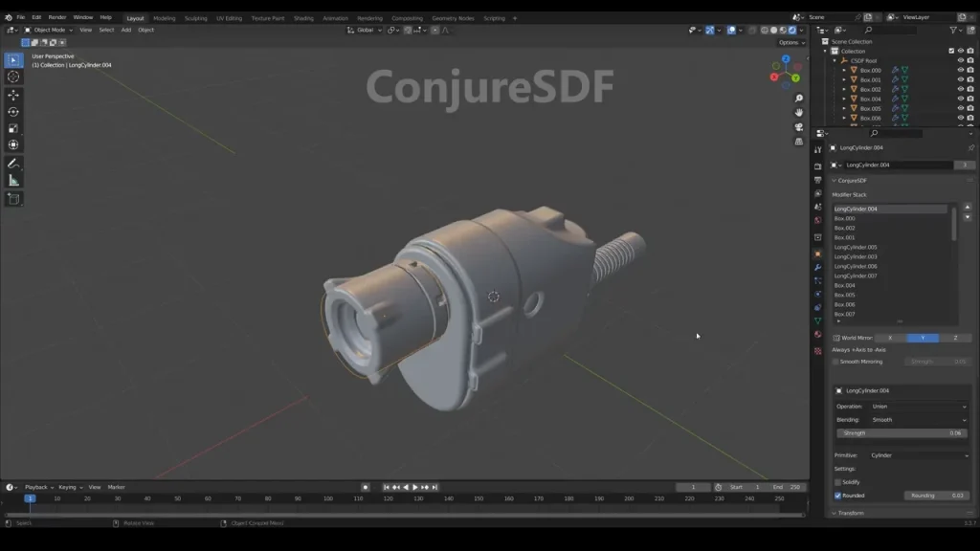
Task: Click the viewport zoom magnifier icon
Action: [x=799, y=99]
